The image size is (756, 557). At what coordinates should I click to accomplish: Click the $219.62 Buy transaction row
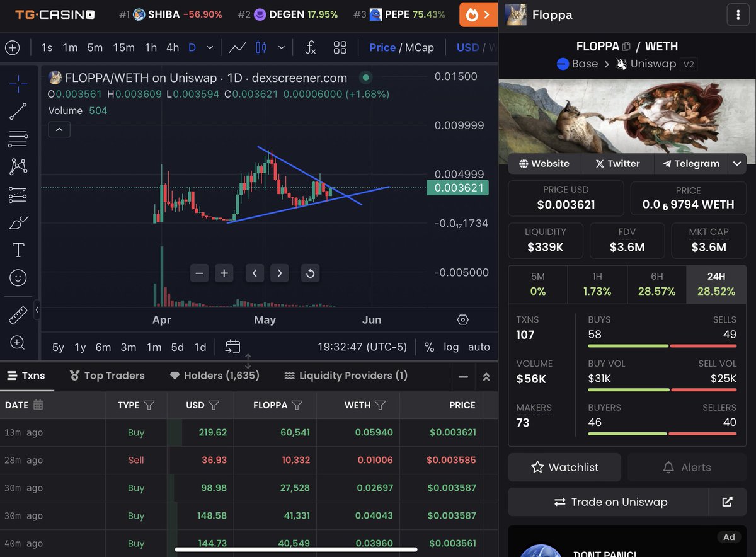click(x=249, y=433)
